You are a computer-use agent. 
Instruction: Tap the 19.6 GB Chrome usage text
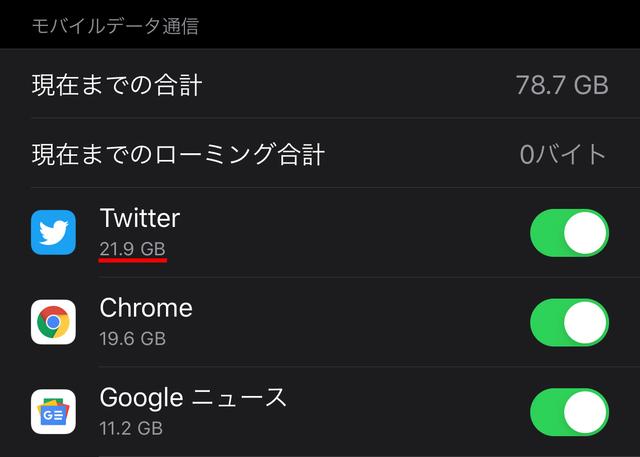click(133, 338)
